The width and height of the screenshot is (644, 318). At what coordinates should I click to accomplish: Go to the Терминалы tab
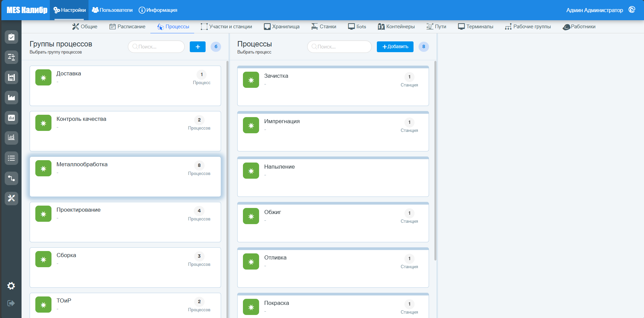coord(475,27)
